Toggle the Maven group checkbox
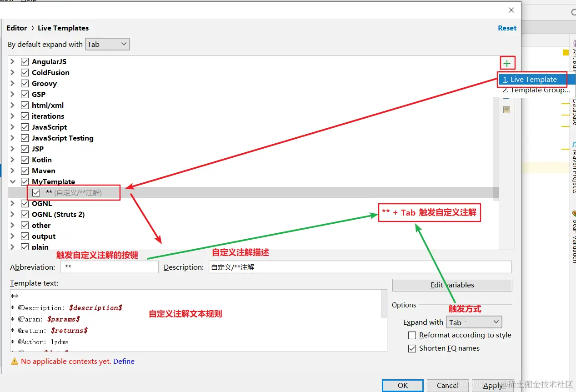Viewport: 576px width, 392px height. click(x=25, y=171)
